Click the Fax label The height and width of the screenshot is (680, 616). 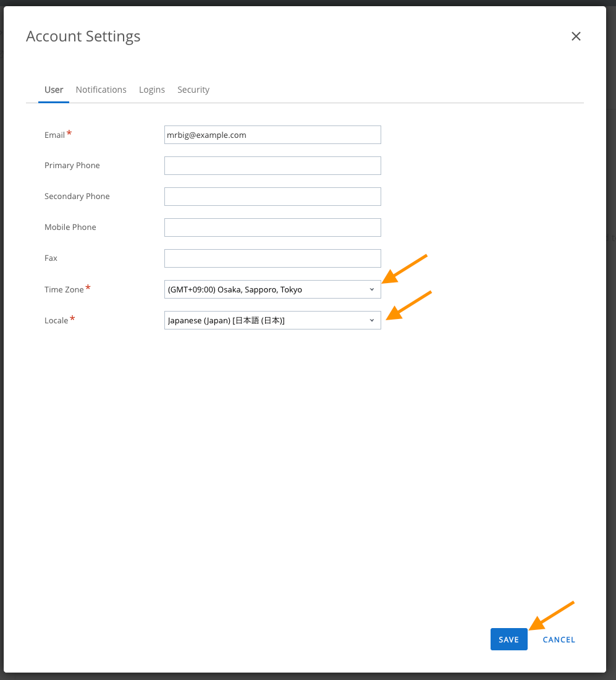pos(51,258)
